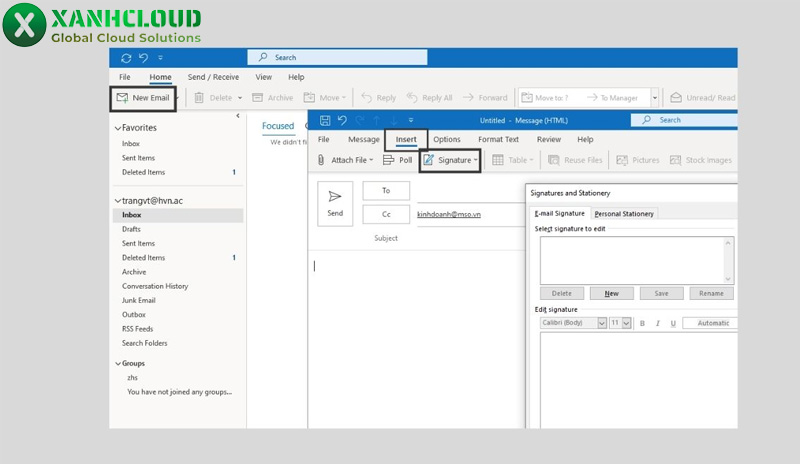Click save icon in message window title bar

click(325, 120)
